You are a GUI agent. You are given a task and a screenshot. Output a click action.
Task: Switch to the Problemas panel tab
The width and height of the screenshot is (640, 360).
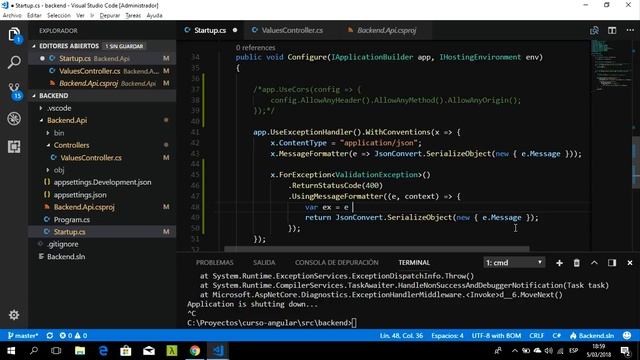pos(215,263)
